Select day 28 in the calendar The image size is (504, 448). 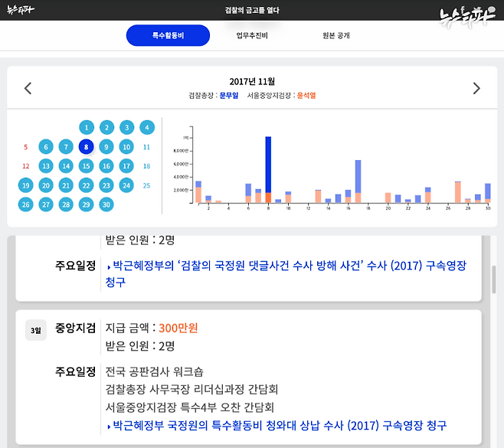pos(66,204)
